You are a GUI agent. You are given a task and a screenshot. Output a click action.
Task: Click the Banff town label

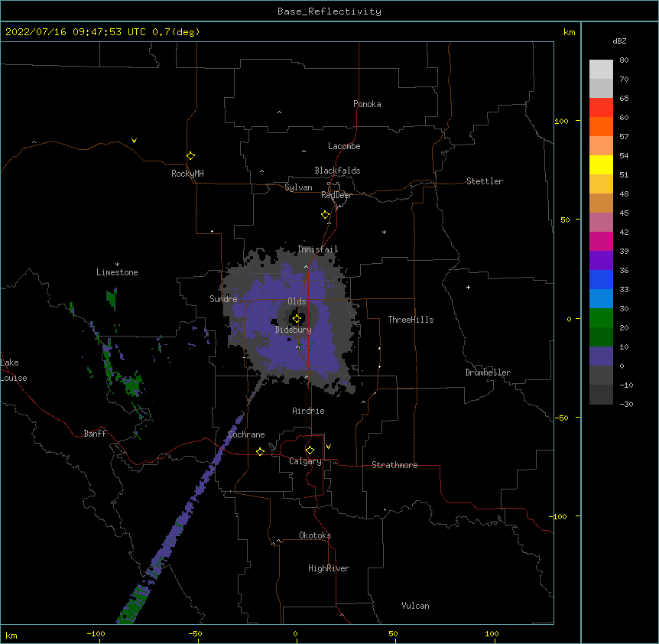(95, 434)
